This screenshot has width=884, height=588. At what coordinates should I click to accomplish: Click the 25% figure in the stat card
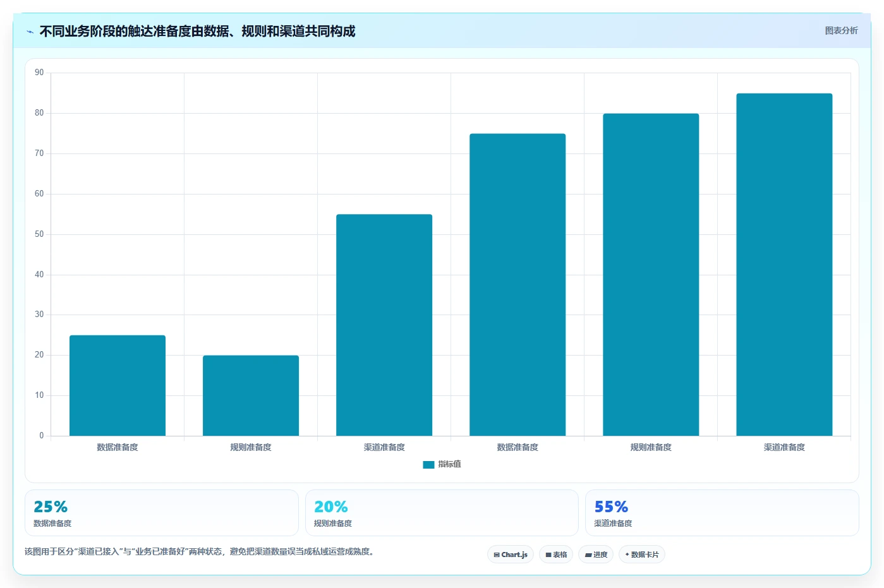[x=51, y=507]
